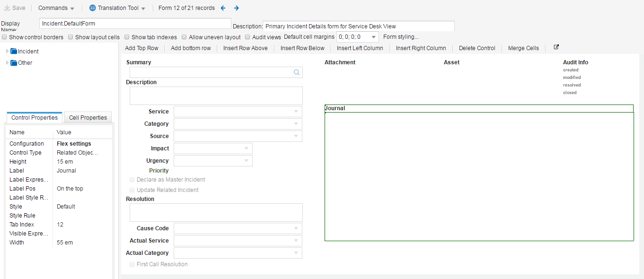The height and width of the screenshot is (279, 644).
Task: Click the Incident folder icon
Action: 14,52
